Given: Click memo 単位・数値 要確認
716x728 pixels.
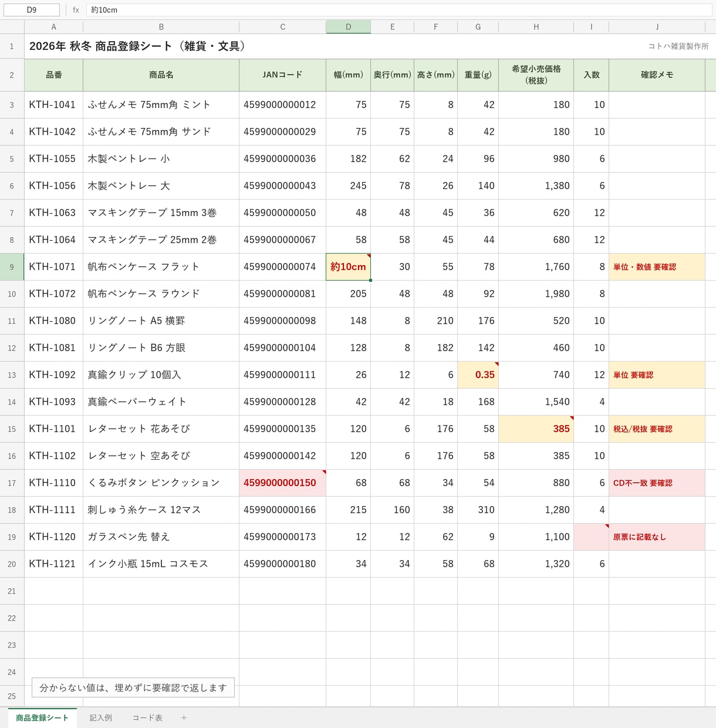Looking at the screenshot, I should (657, 267).
